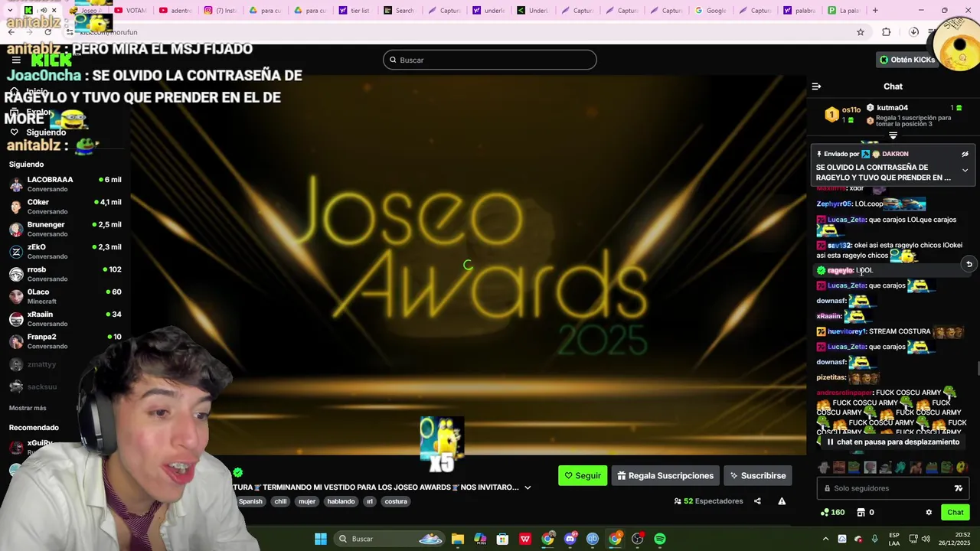Share the stream via share icon
The image size is (980, 551).
pyautogui.click(x=757, y=501)
